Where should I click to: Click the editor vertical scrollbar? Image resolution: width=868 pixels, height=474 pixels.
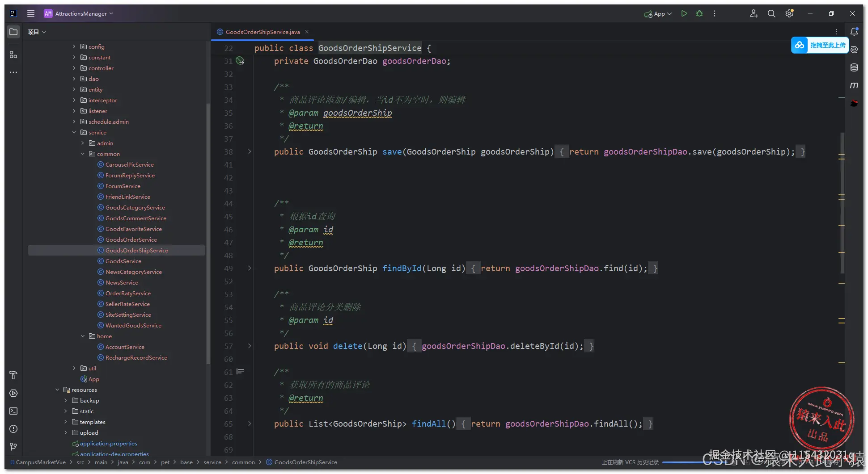(x=842, y=203)
